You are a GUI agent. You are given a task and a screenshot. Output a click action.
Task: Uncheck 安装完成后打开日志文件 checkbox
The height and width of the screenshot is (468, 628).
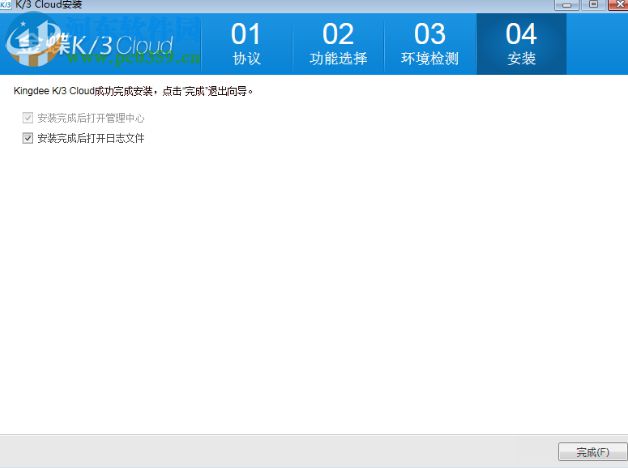click(28, 139)
